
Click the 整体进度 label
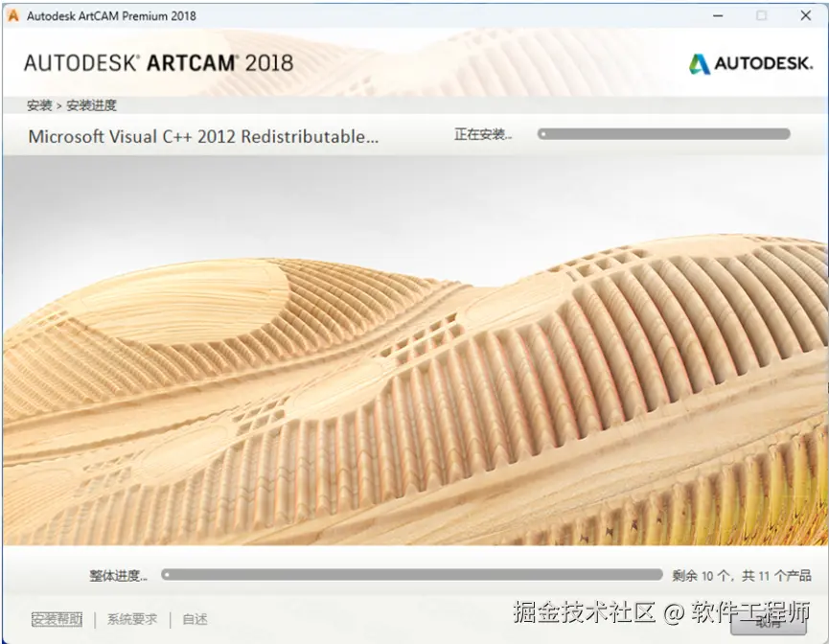119,575
